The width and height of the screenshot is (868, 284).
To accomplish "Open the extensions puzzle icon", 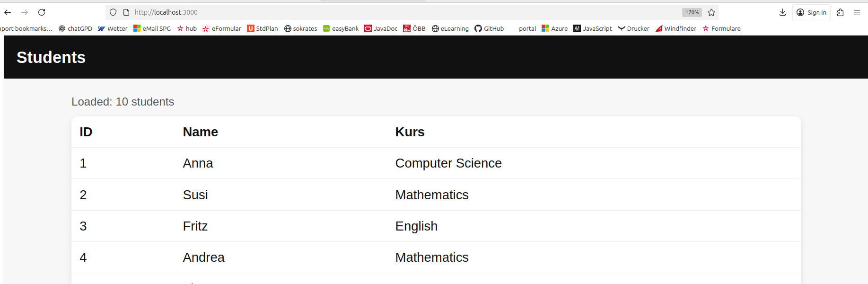I will click(x=841, y=12).
